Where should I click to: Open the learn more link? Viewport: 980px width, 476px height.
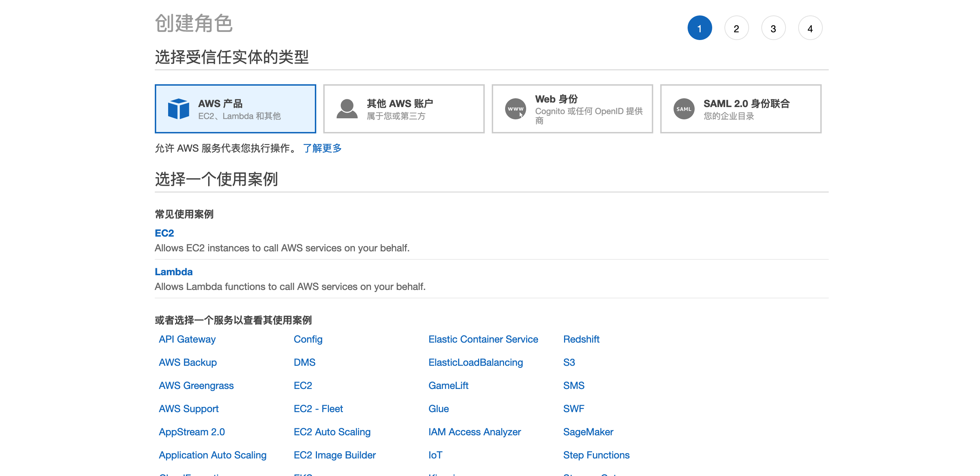[x=322, y=148]
